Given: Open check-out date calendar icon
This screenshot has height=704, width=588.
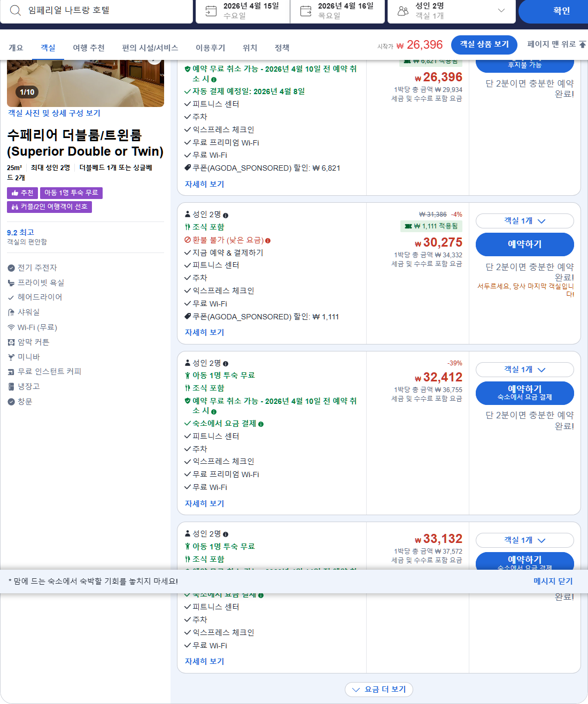Looking at the screenshot, I should (306, 11).
